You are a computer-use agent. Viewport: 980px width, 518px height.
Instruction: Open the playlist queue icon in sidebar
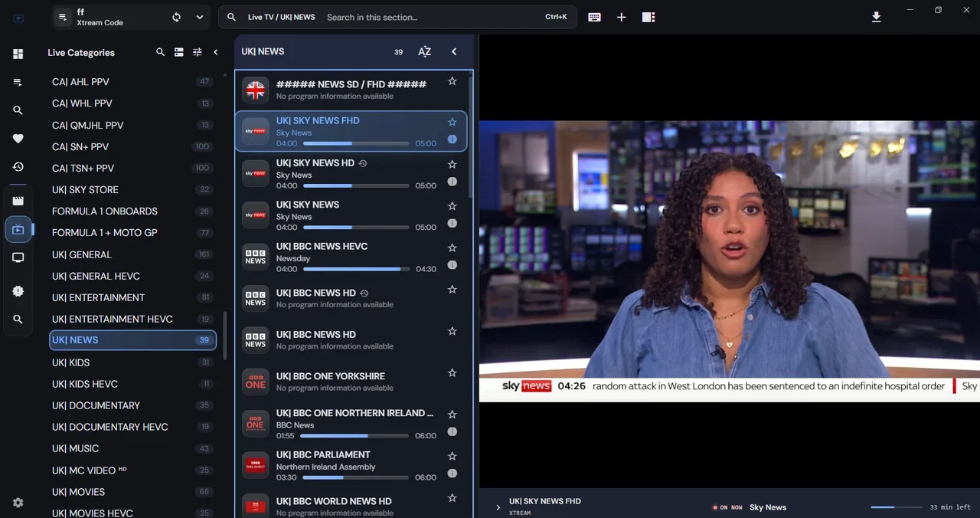point(18,82)
